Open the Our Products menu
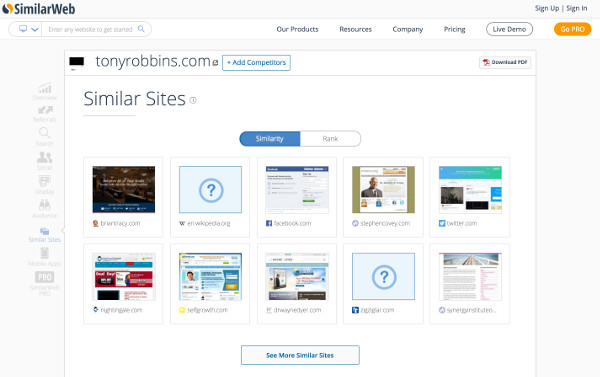This screenshot has height=377, width=600. pos(297,29)
